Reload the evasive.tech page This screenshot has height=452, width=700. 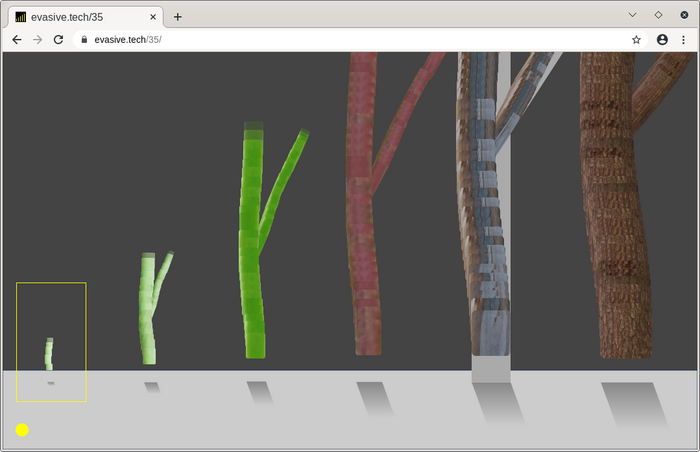(58, 40)
